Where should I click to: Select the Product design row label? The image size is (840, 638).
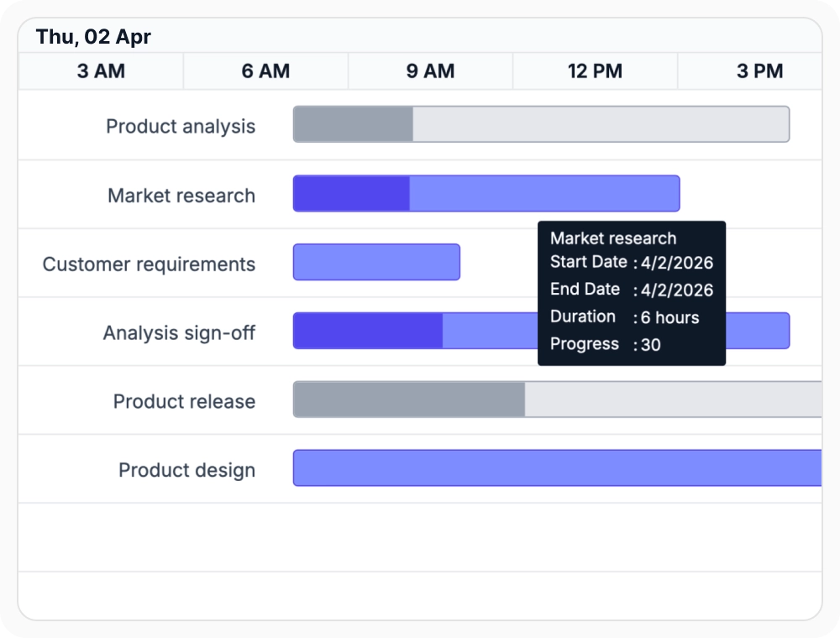(x=187, y=470)
